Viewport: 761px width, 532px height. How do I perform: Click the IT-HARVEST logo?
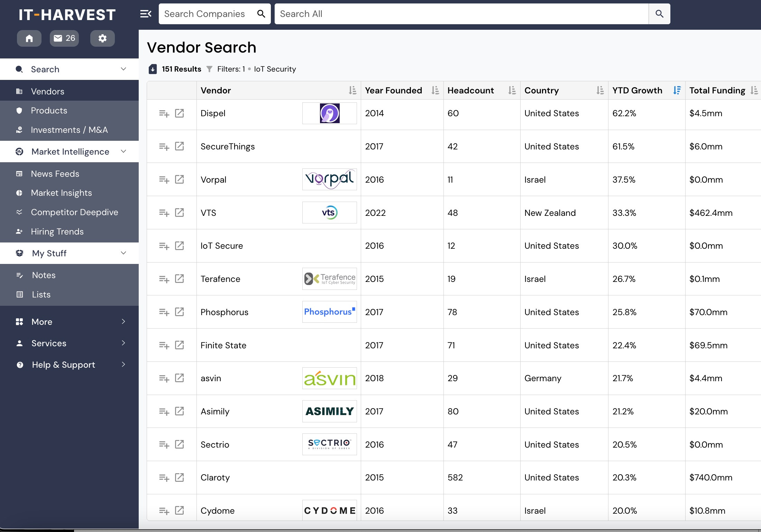point(67,15)
